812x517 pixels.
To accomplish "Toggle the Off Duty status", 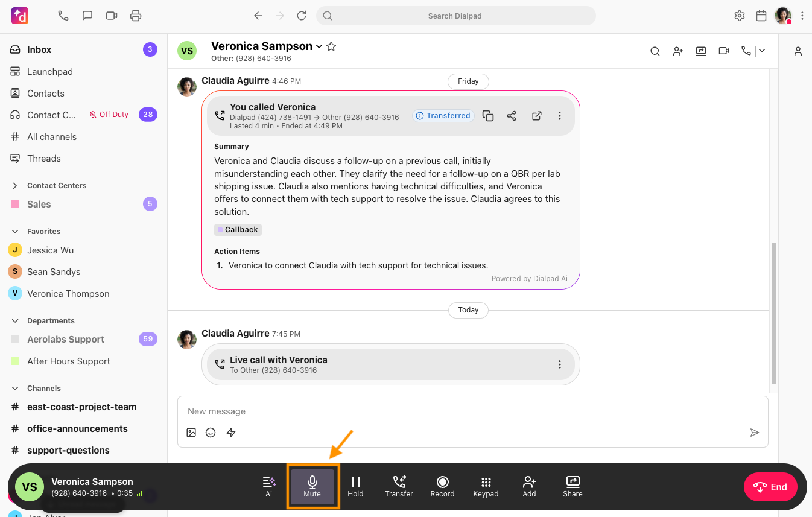I will (x=109, y=115).
